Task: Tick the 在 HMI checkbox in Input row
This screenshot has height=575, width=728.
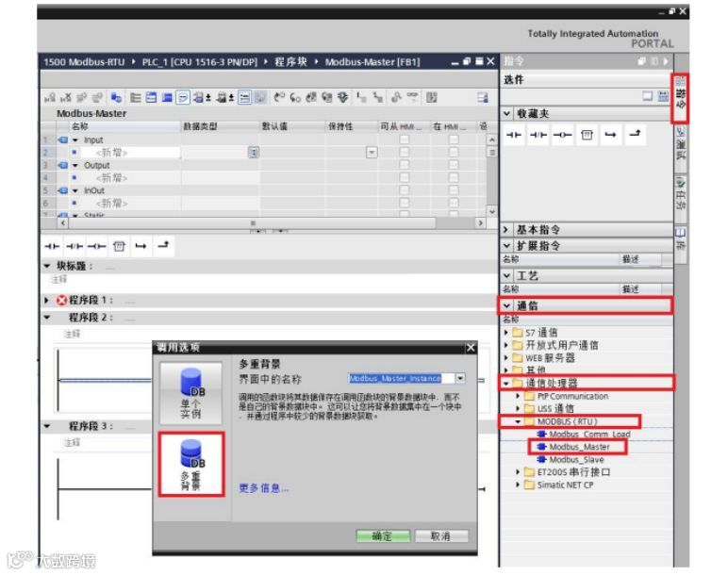Action: [x=454, y=140]
